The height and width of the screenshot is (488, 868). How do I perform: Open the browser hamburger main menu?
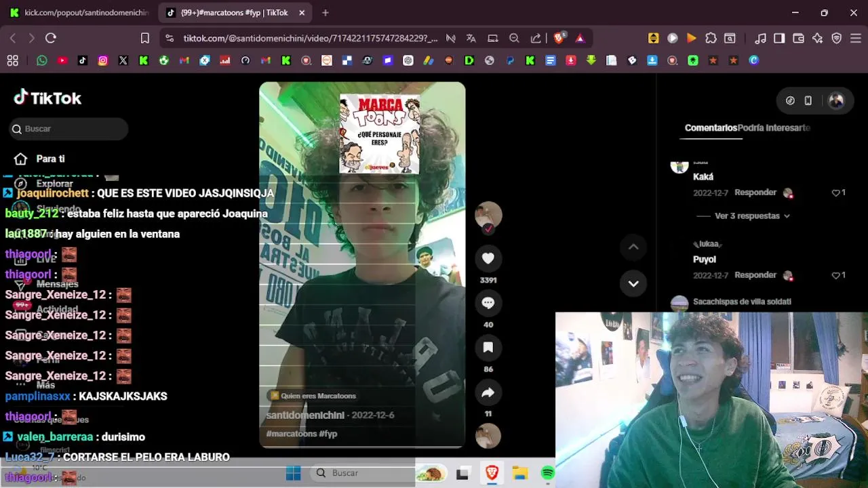855,38
